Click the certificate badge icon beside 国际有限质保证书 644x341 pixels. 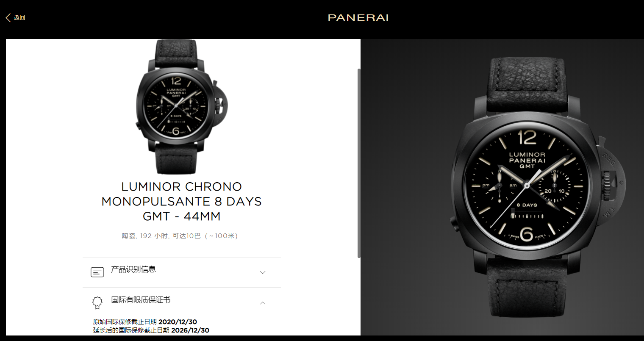coord(97,302)
